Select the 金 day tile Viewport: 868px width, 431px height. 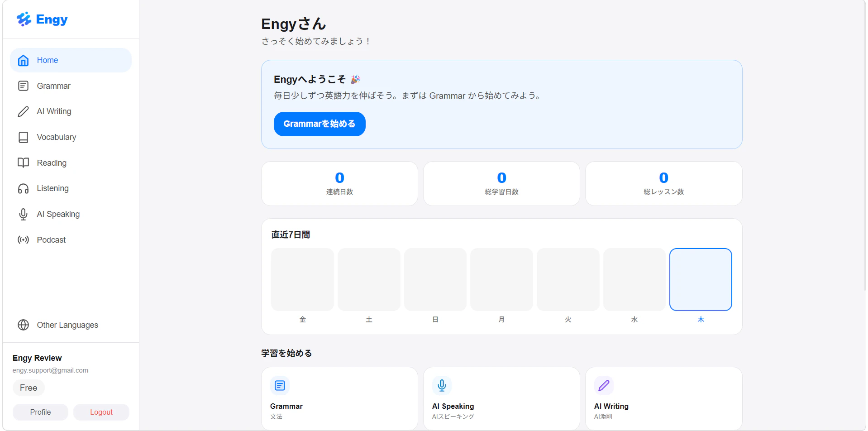click(x=302, y=279)
